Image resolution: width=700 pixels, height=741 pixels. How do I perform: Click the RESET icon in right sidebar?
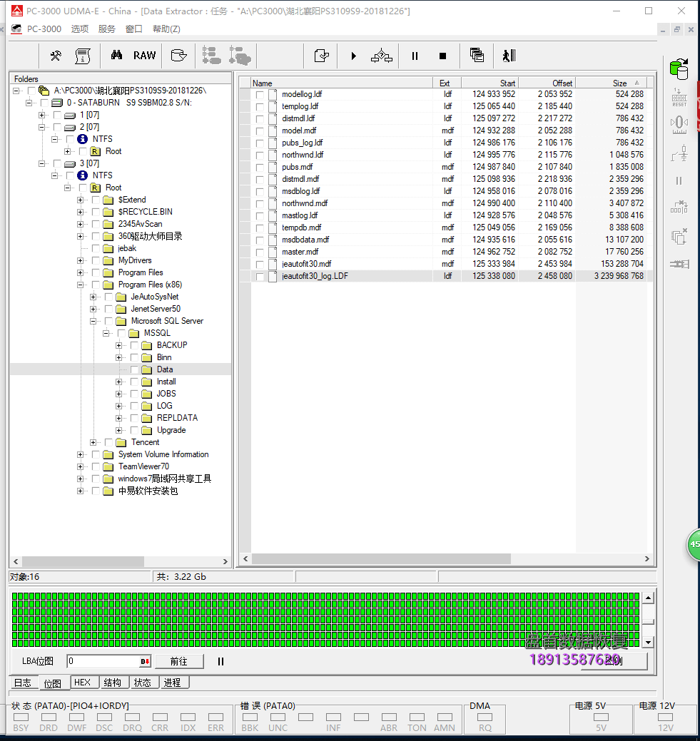click(x=679, y=98)
